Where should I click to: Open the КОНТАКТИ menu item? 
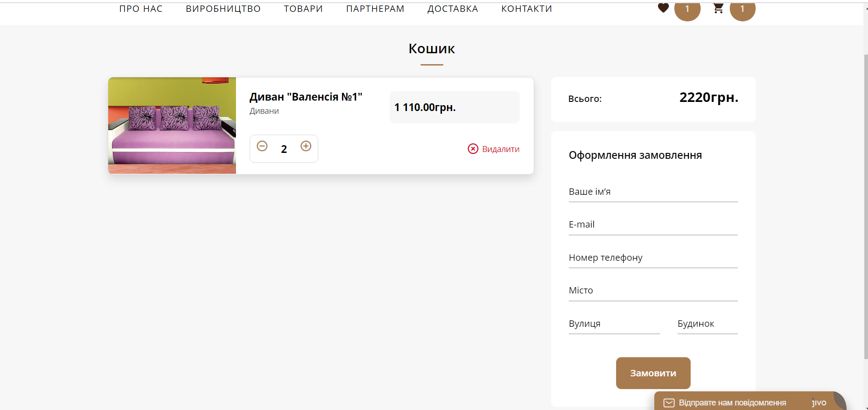[x=527, y=9]
